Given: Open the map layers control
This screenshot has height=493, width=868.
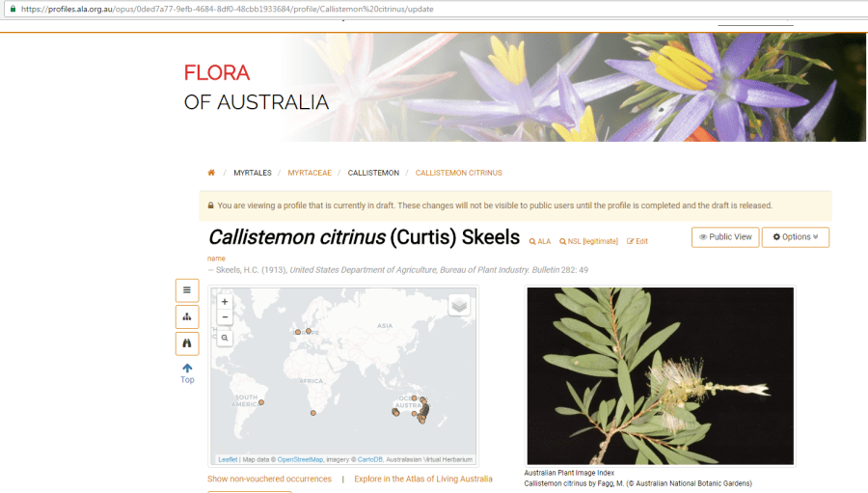Looking at the screenshot, I should point(459,305).
